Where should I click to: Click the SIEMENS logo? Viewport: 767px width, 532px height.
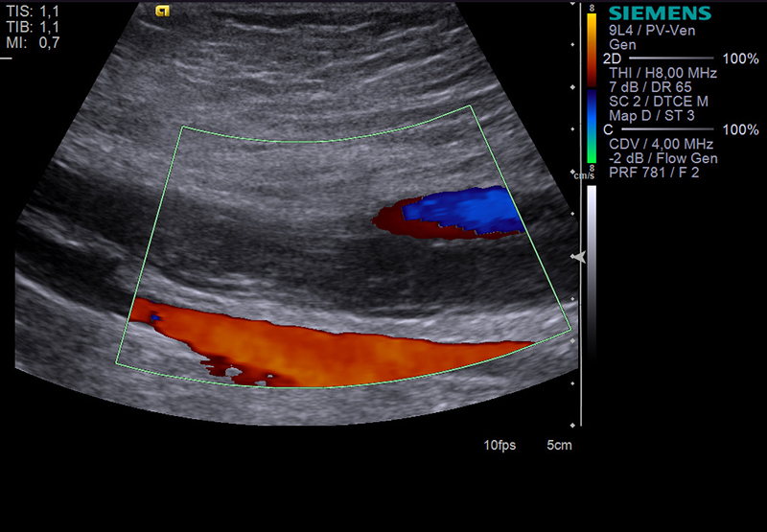tap(660, 13)
